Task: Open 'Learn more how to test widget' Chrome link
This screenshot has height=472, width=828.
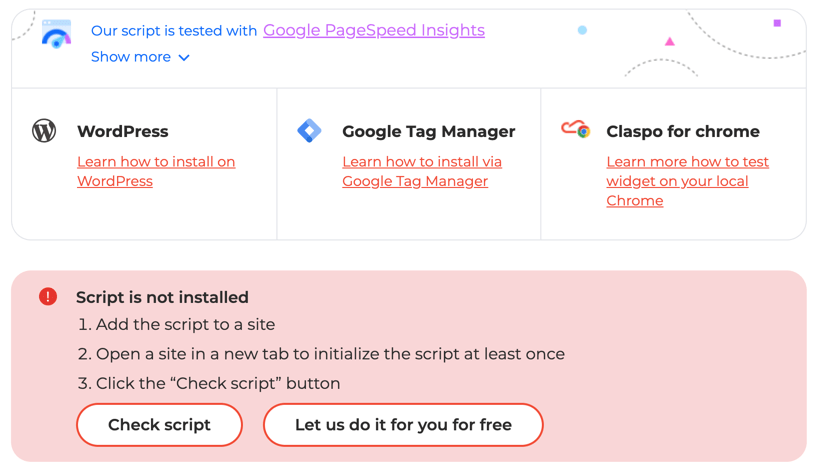Action: 688,181
